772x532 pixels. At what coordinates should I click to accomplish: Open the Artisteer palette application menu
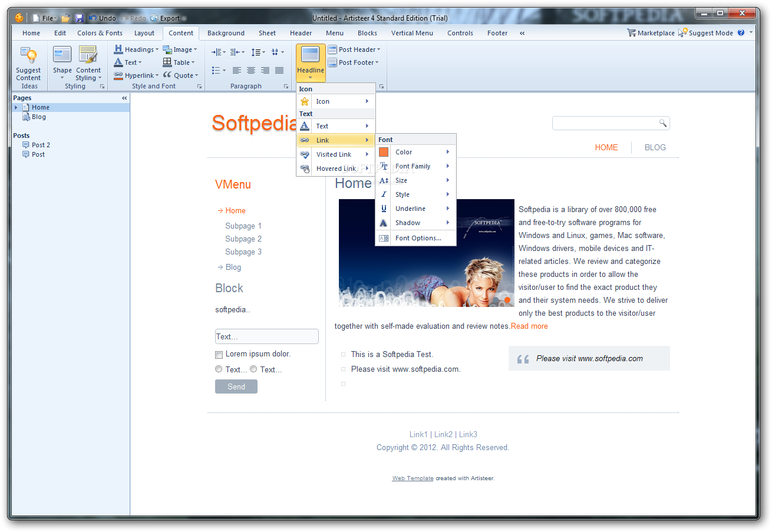pyautogui.click(x=19, y=18)
